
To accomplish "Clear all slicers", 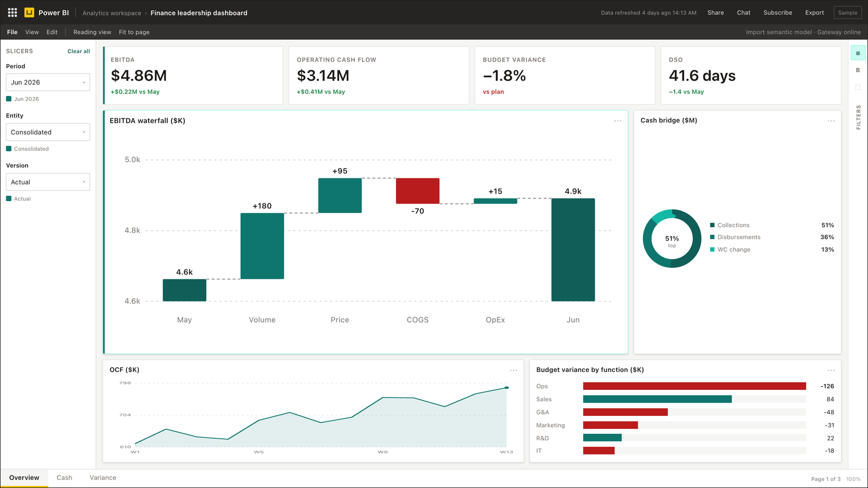I will pyautogui.click(x=79, y=51).
